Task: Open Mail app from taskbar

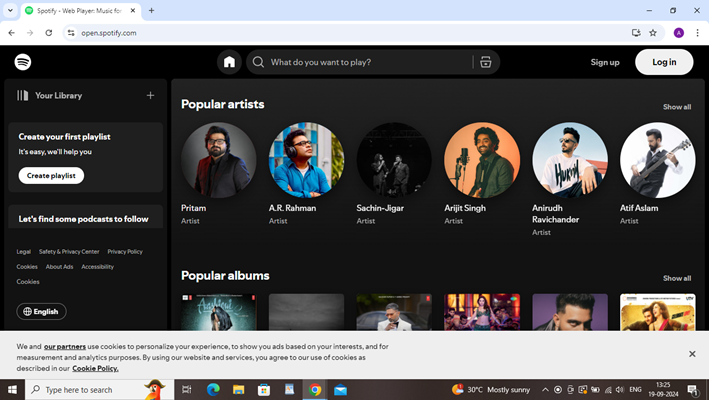Action: (340, 390)
